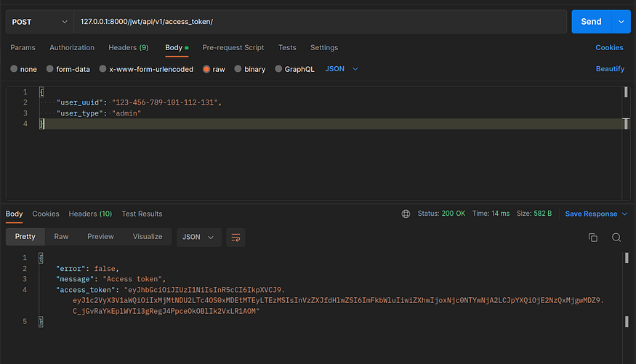Image resolution: width=636 pixels, height=364 pixels.
Task: Open the response JSON format dropdown
Action: [198, 238]
